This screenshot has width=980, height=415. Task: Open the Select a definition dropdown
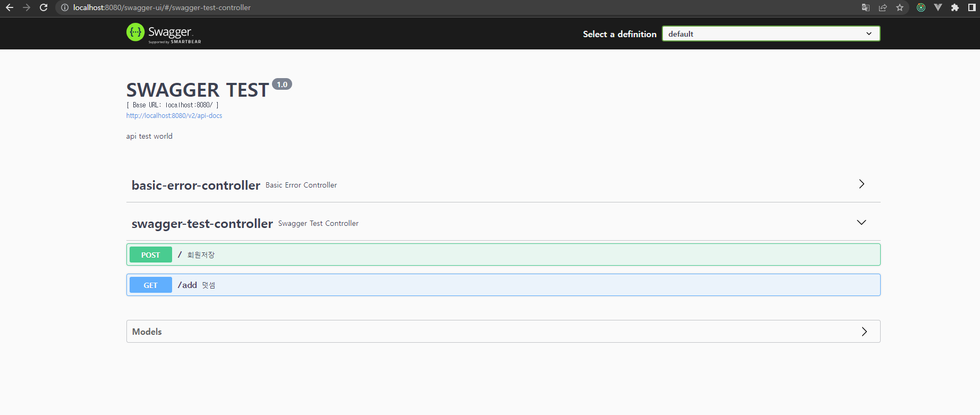771,33
